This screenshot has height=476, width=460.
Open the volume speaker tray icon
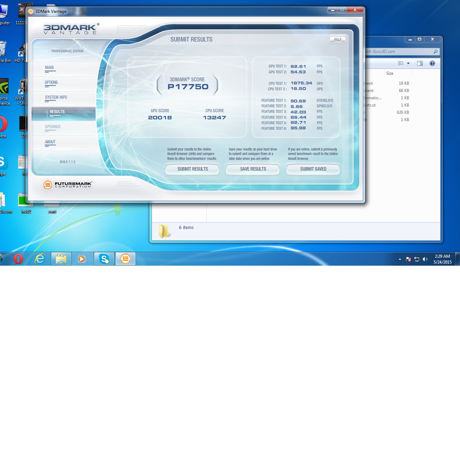pyautogui.click(x=425, y=259)
